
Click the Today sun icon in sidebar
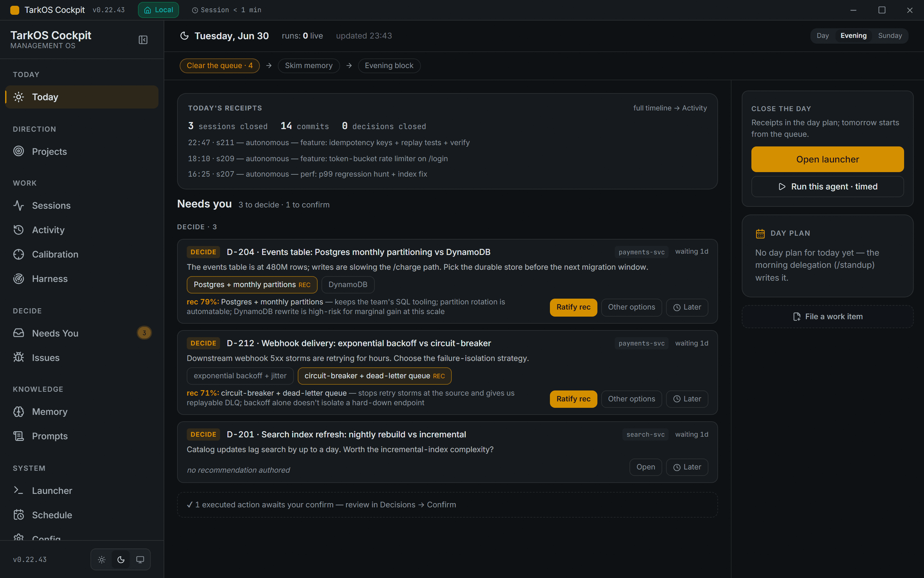click(19, 97)
